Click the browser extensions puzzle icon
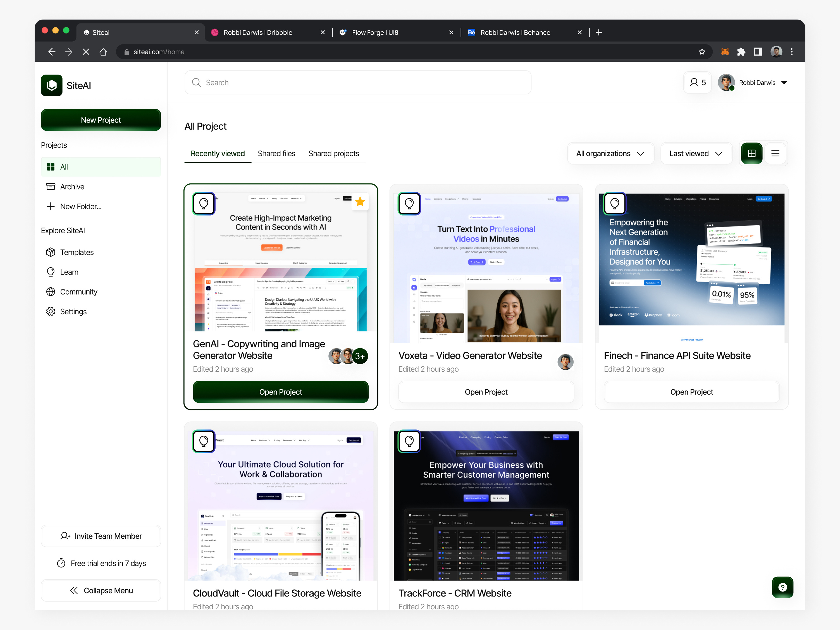 click(741, 52)
